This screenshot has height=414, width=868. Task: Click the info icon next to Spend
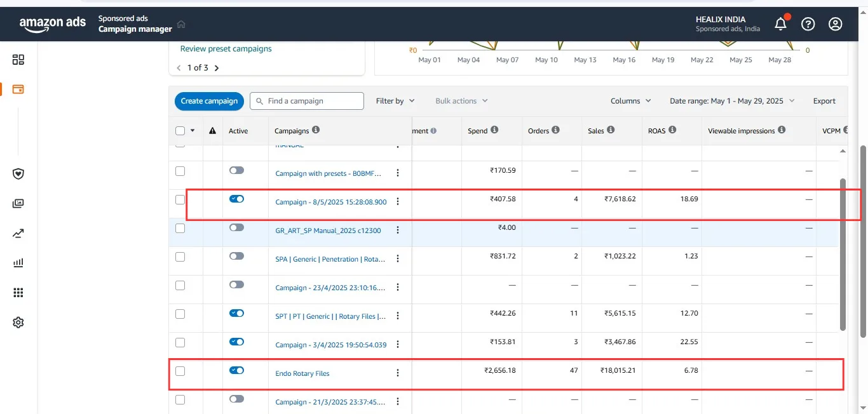(x=494, y=130)
